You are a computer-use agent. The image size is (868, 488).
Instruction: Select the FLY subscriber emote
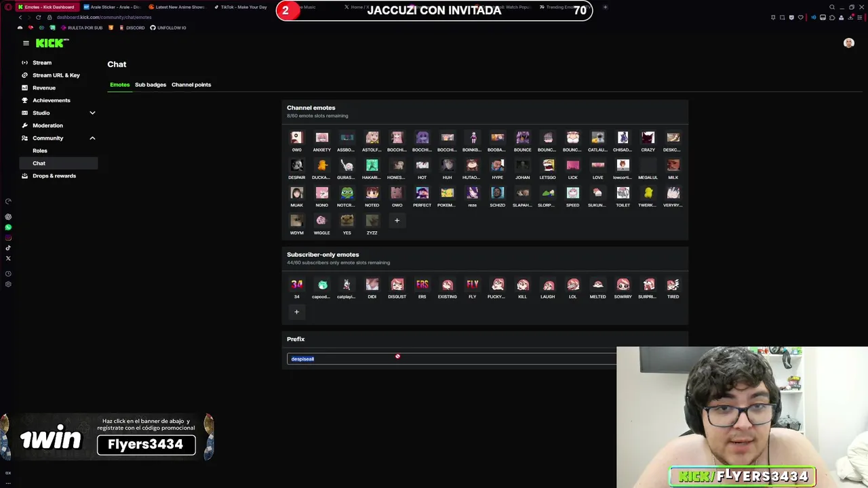(472, 289)
